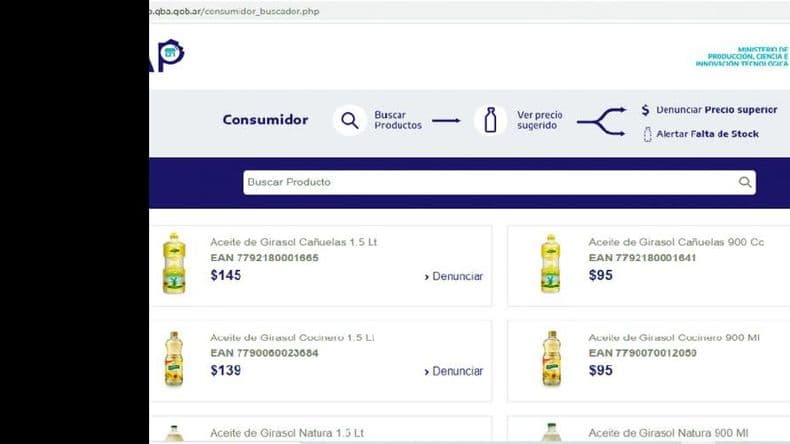Click the Ver precio sugerido step label
The width and height of the screenshot is (790, 444).
point(540,120)
